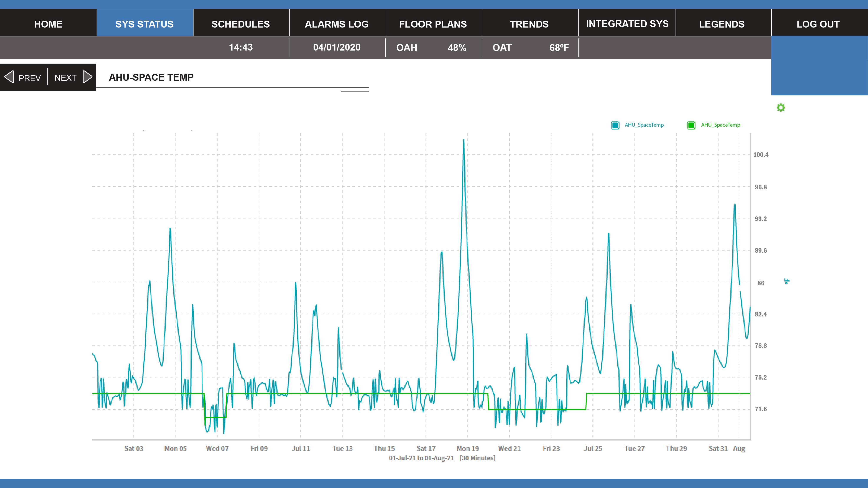
Task: Toggle the green AHU_SpaceTemp legend swatch
Action: point(691,125)
